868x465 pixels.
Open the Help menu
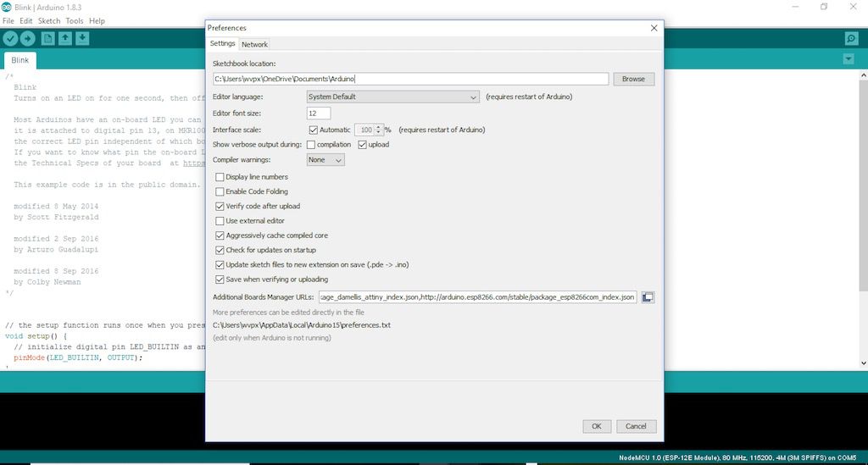click(x=97, y=21)
